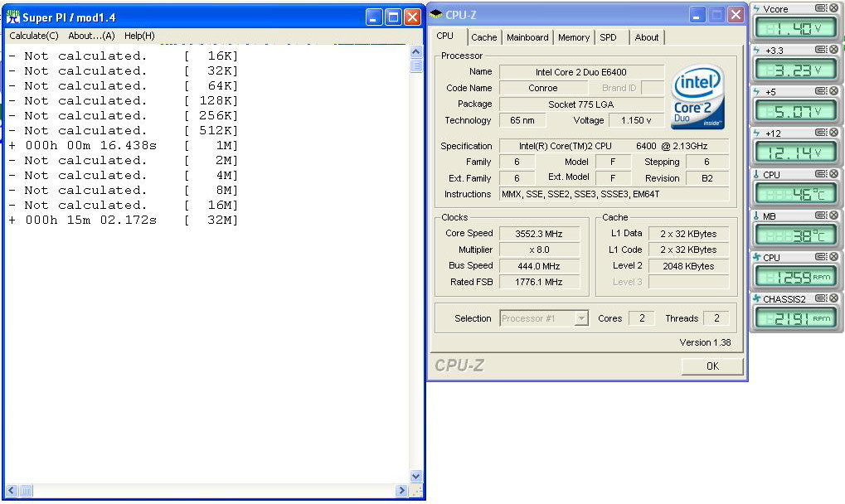Viewport: 845px width, 504px height.
Task: Switch to the Memory tab in CPU-Z
Action: pos(573,37)
